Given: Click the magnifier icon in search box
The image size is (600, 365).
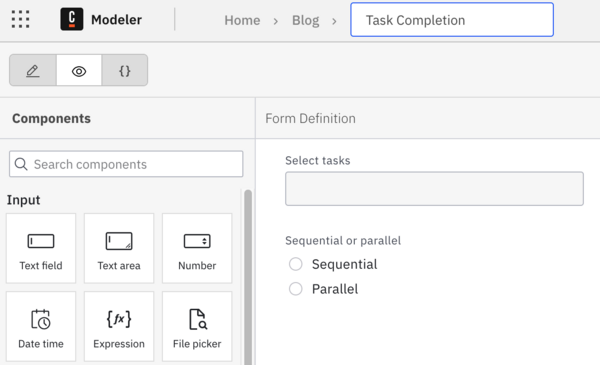Looking at the screenshot, I should (21, 164).
